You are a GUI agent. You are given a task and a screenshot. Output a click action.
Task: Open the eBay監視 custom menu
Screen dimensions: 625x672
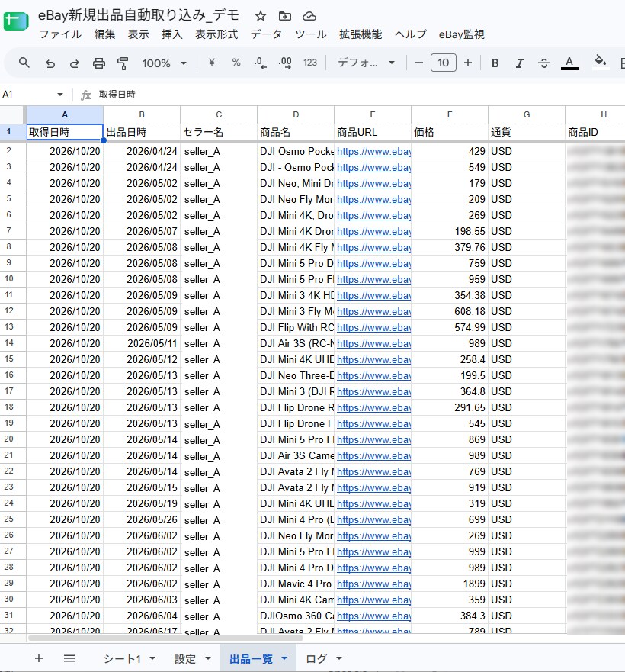(x=461, y=34)
